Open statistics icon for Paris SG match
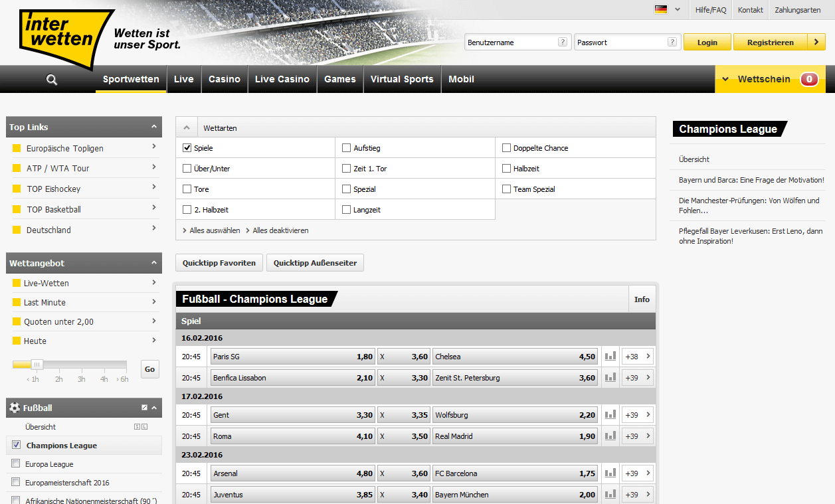This screenshot has height=504, width=835. pos(610,357)
